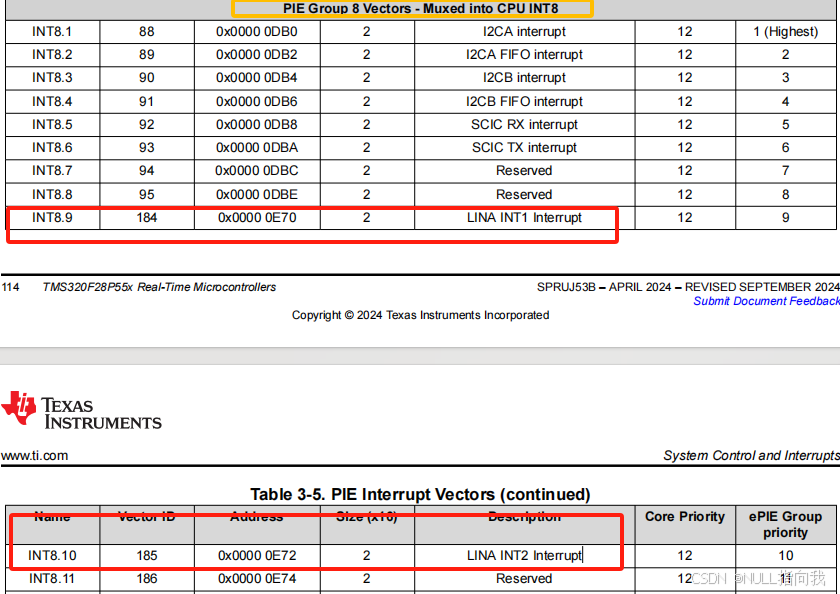The width and height of the screenshot is (840, 594).
Task: Click the Copyright 2024 Texas Instruments line
Action: pos(421,315)
